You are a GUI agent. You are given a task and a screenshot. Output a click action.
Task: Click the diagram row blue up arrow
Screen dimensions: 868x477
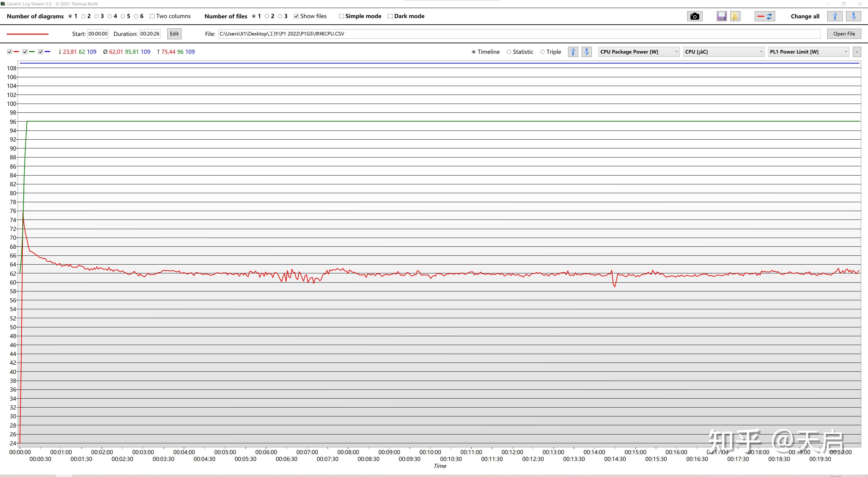(573, 52)
